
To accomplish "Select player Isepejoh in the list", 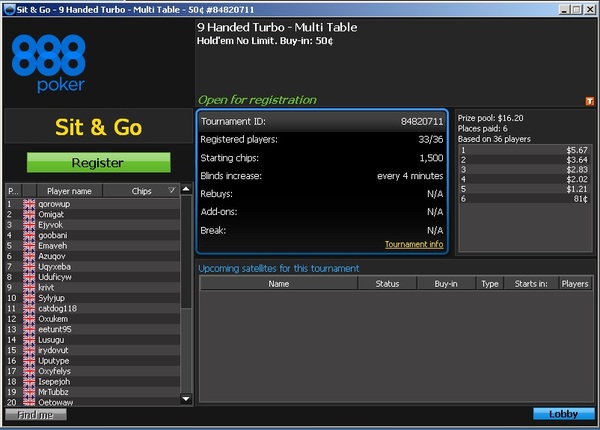I will pyautogui.click(x=93, y=381).
